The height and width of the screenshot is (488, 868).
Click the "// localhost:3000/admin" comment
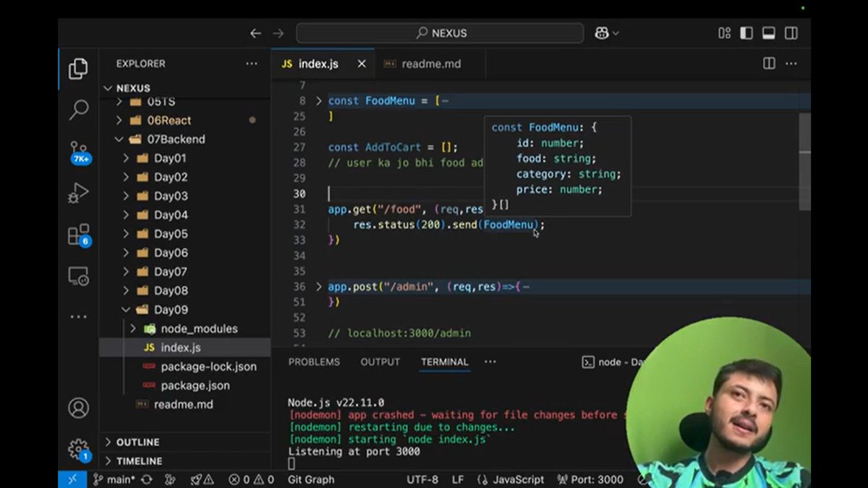click(x=399, y=333)
